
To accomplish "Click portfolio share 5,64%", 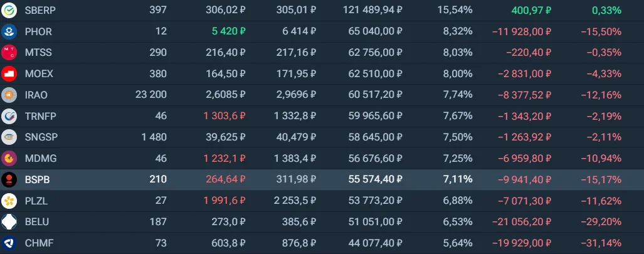I will pyautogui.click(x=458, y=243).
